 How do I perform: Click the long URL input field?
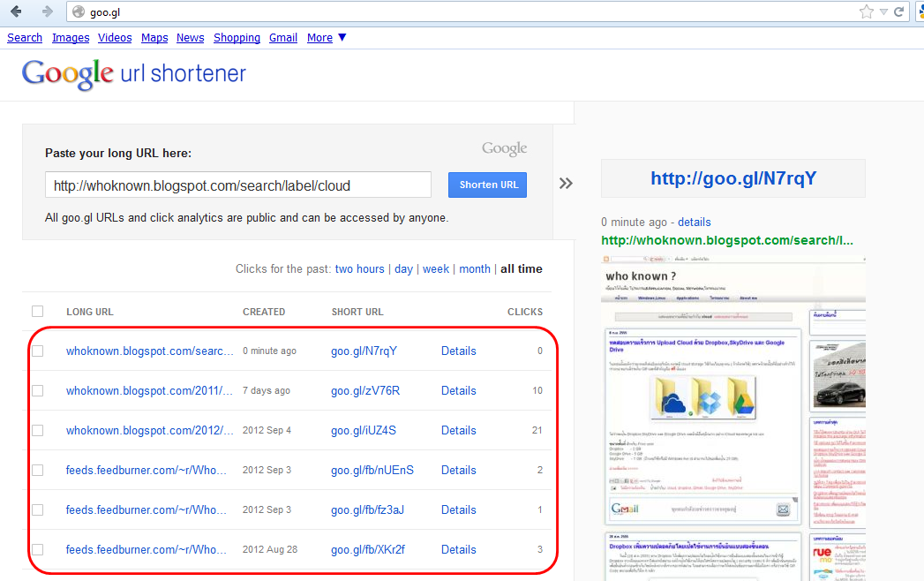click(x=238, y=185)
